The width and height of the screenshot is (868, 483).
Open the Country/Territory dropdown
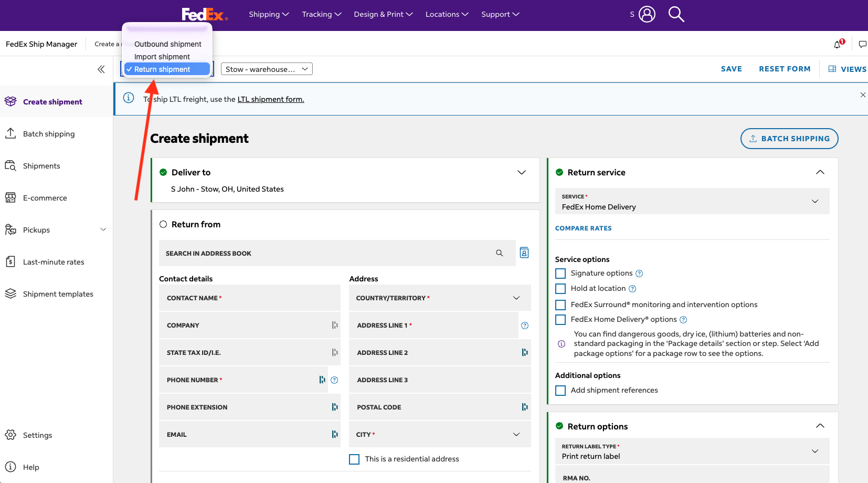(x=440, y=298)
